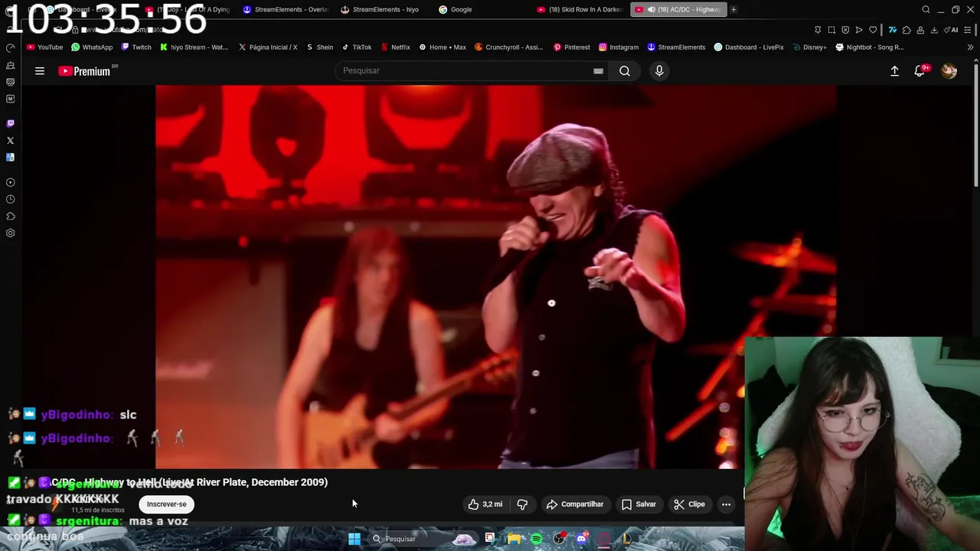The image size is (980, 551).
Task: Share video via Compartilhar
Action: (575, 504)
